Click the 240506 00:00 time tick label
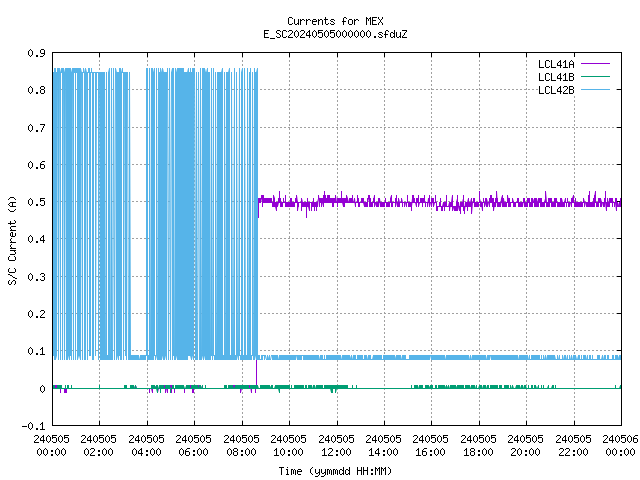Image resolution: width=640 pixels, height=480 pixels. [x=620, y=446]
